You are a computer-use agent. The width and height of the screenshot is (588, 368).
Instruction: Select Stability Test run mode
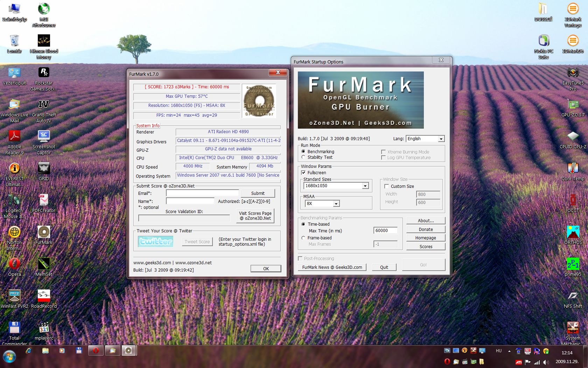[x=317, y=157]
